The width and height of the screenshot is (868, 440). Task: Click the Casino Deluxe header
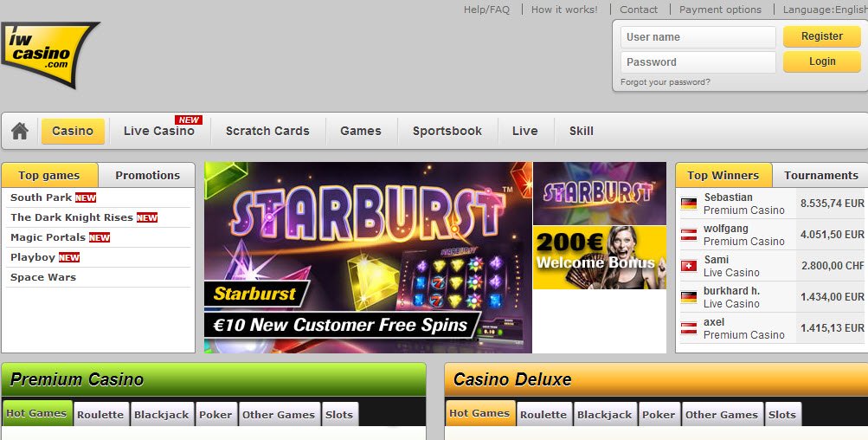[x=656, y=379]
